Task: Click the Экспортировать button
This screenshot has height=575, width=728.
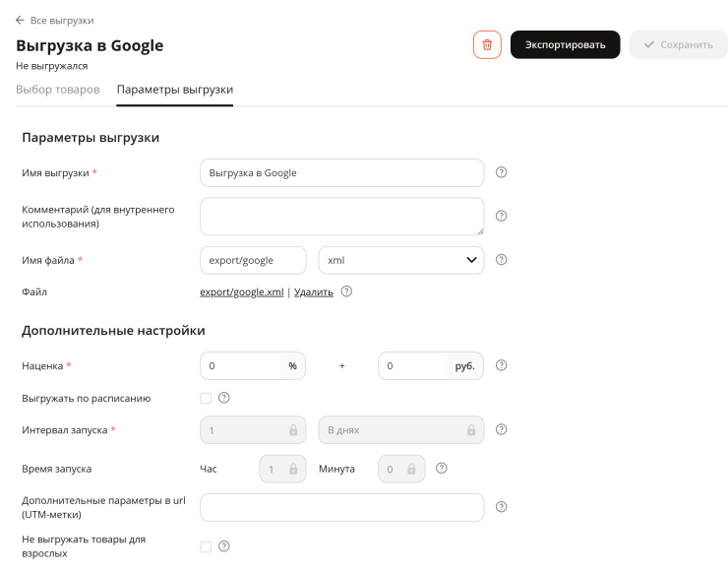Action: point(565,44)
